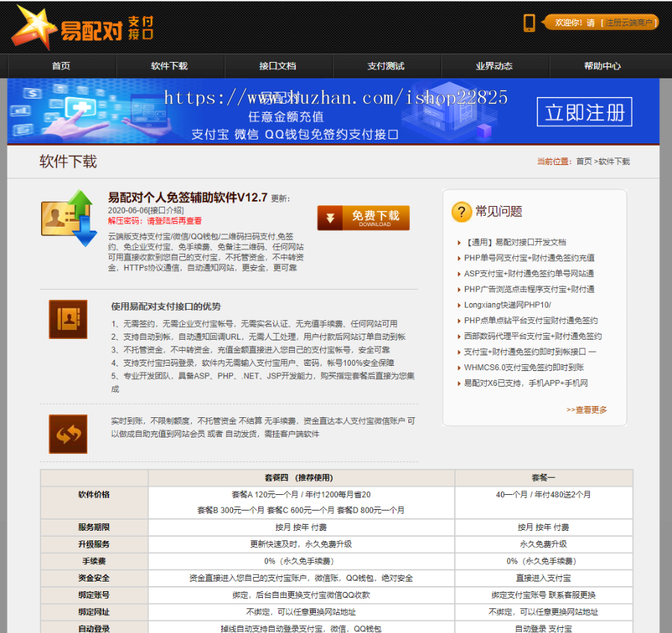Click the 使用易配对支付接口的优势 heading

[166, 307]
